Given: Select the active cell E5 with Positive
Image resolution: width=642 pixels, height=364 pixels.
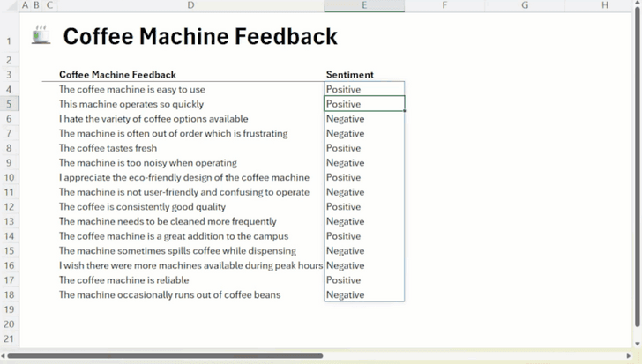Looking at the screenshot, I should point(364,104).
